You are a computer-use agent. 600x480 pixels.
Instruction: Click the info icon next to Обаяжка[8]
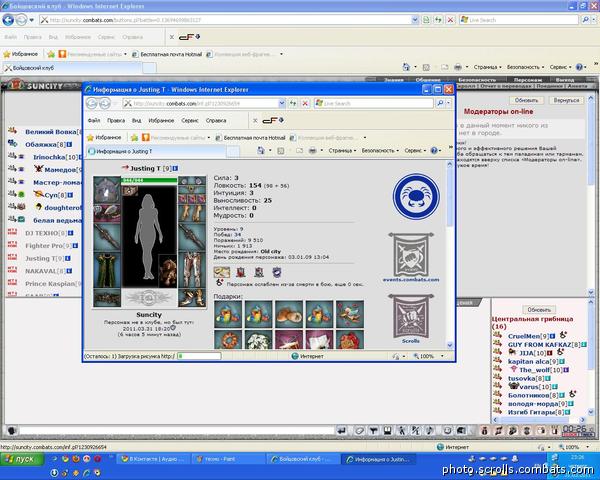click(69, 145)
